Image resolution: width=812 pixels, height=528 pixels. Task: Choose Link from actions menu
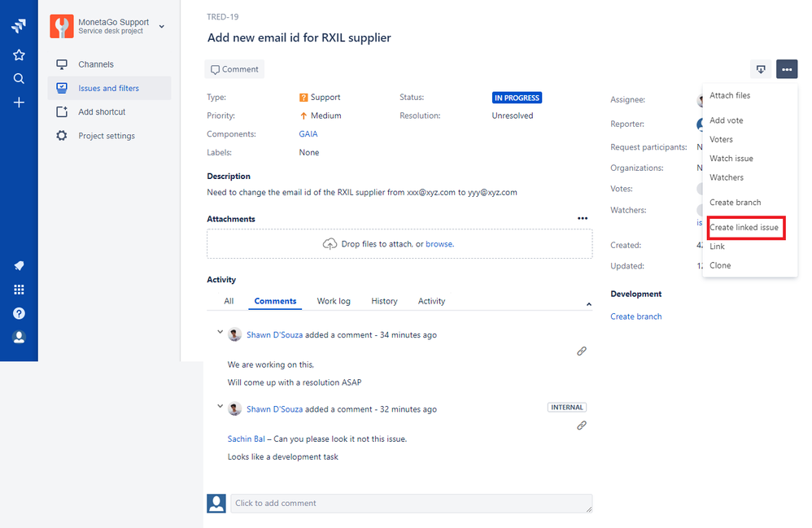[x=717, y=246]
